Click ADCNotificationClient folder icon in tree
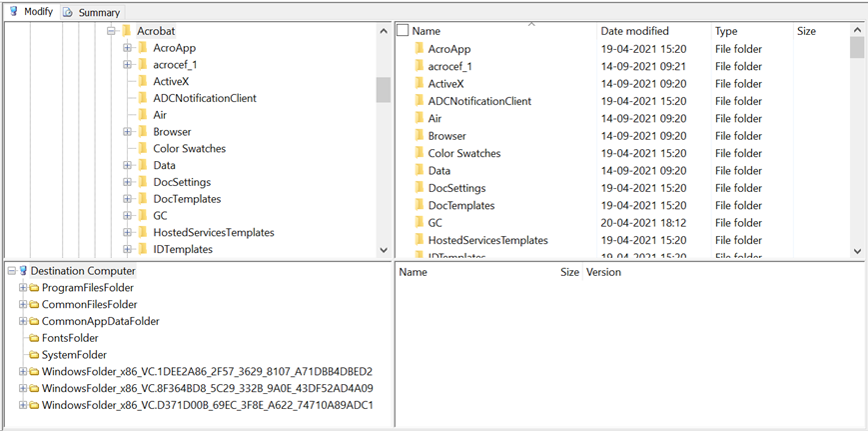The width and height of the screenshot is (868, 431). [142, 98]
